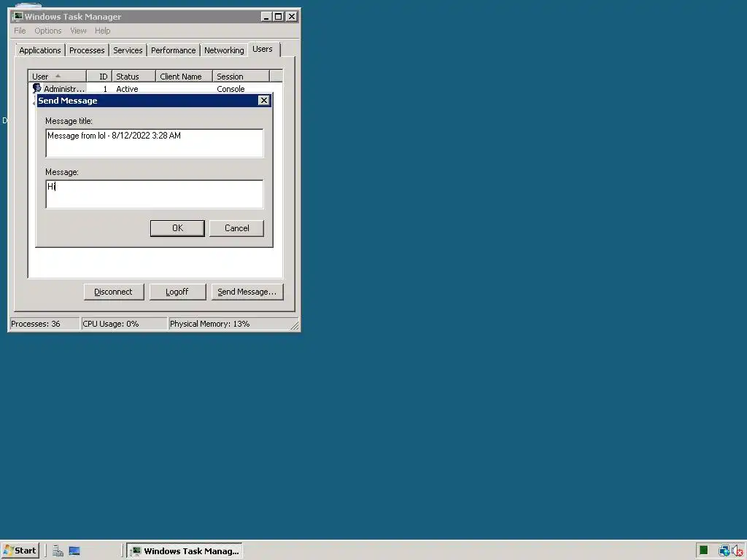Click the Show Desktop quick launch icon
This screenshot has height=560, width=747.
[74, 551]
